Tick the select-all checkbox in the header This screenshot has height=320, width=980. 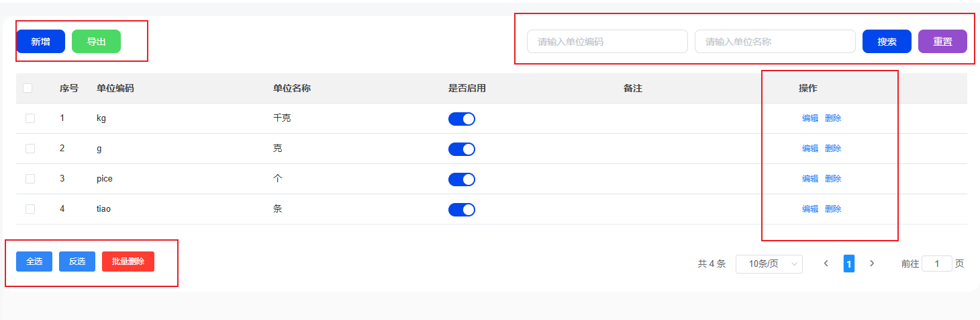(x=28, y=88)
